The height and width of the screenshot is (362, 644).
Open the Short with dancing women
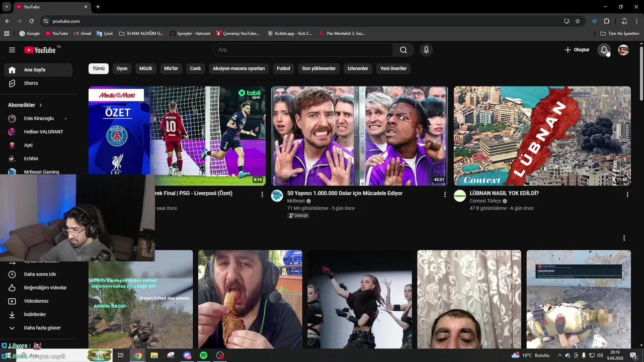coord(360,300)
